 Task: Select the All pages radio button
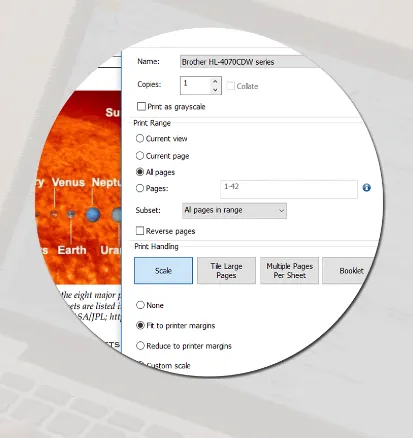point(140,172)
